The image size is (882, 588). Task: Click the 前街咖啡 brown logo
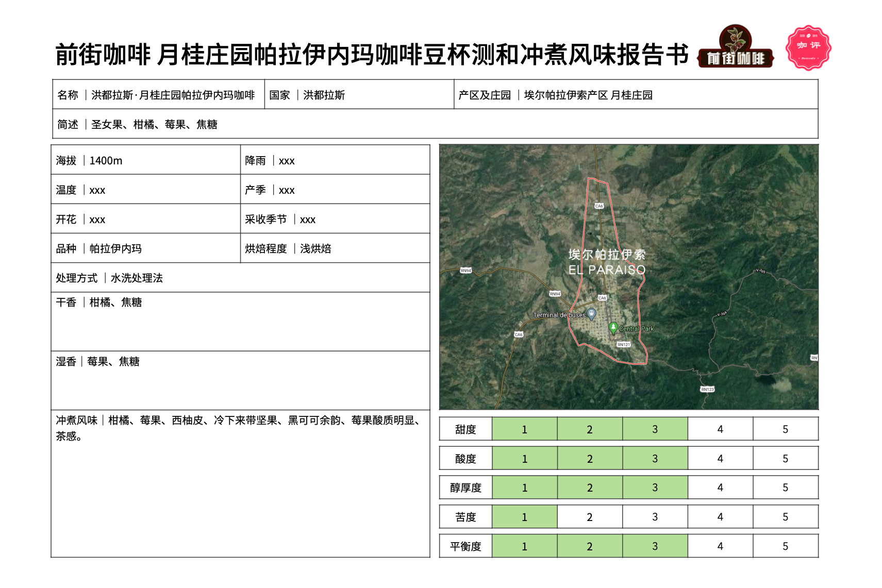tap(735, 47)
